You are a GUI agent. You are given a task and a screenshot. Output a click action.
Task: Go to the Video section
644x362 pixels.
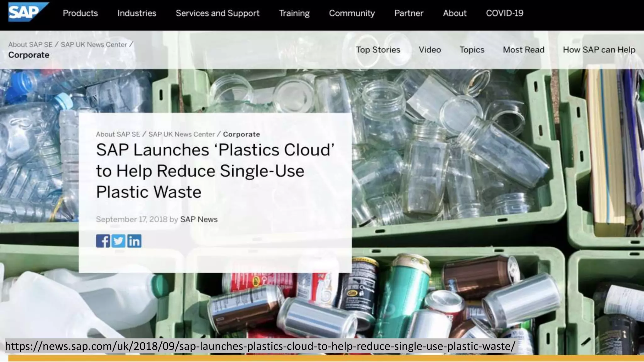(430, 50)
